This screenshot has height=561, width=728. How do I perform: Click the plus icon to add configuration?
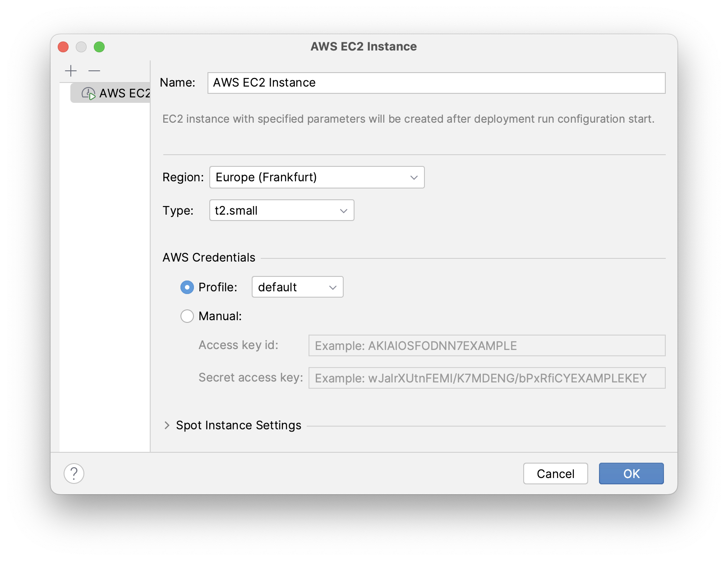click(71, 71)
